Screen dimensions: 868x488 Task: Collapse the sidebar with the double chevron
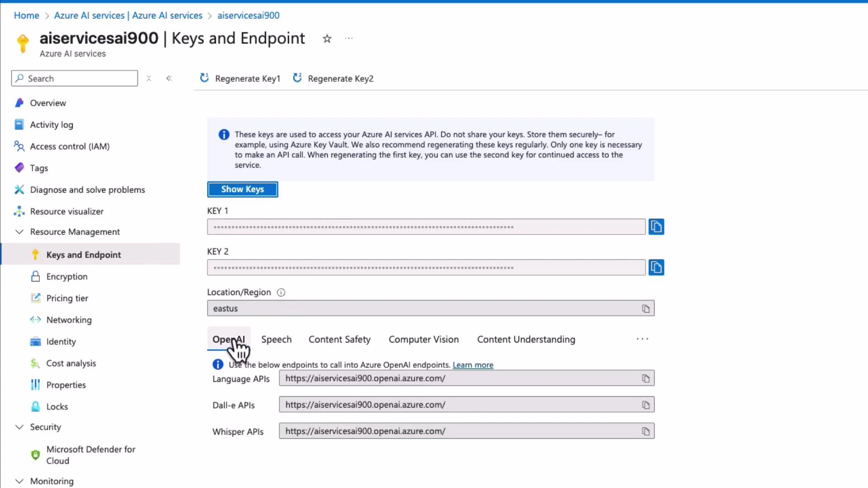click(x=169, y=78)
